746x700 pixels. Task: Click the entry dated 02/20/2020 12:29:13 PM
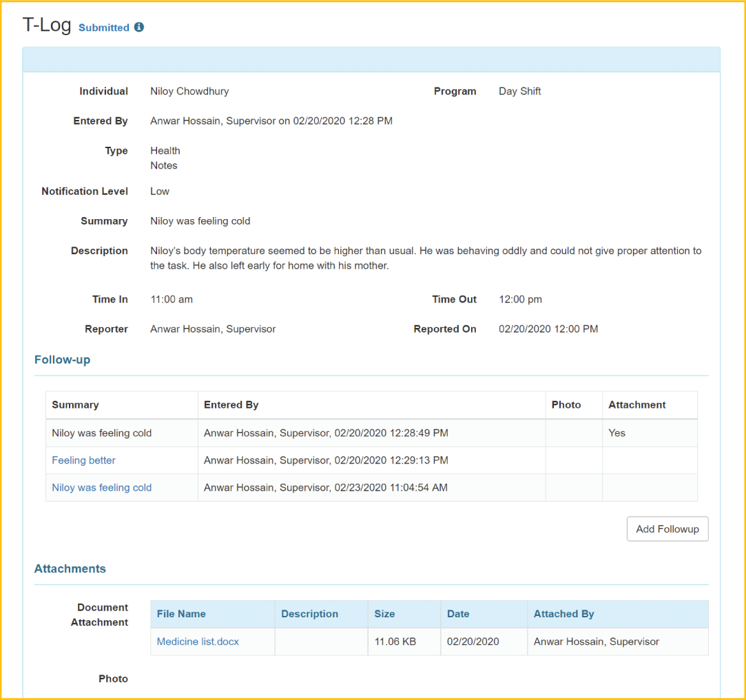(x=326, y=460)
